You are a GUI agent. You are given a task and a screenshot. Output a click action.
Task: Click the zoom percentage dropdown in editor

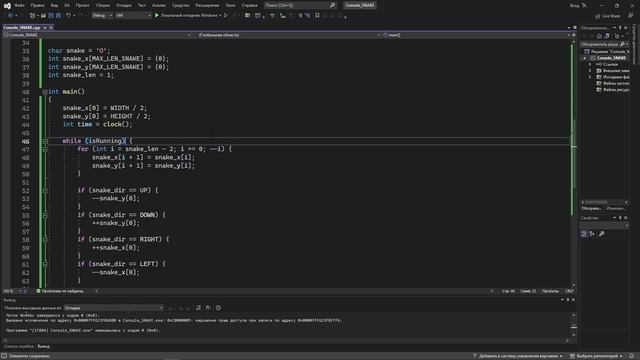click(11, 291)
